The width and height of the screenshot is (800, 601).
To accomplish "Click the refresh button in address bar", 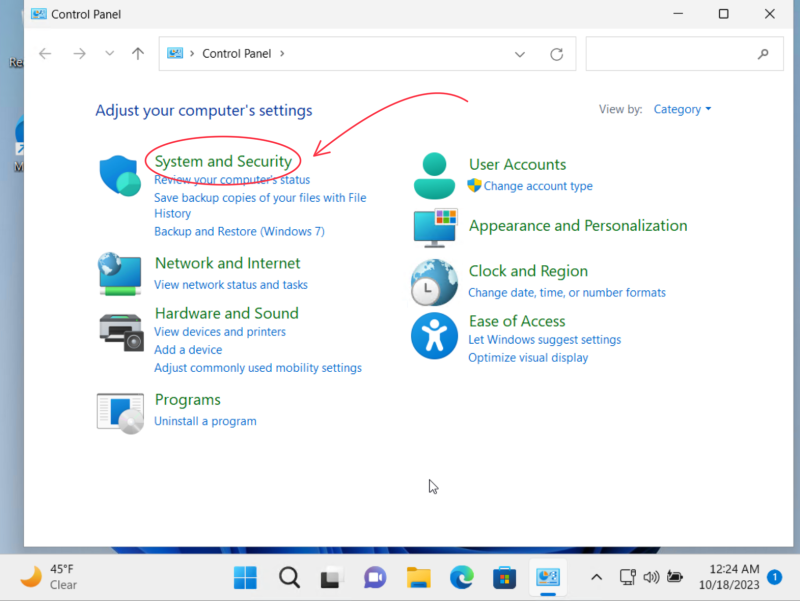I will [x=557, y=53].
